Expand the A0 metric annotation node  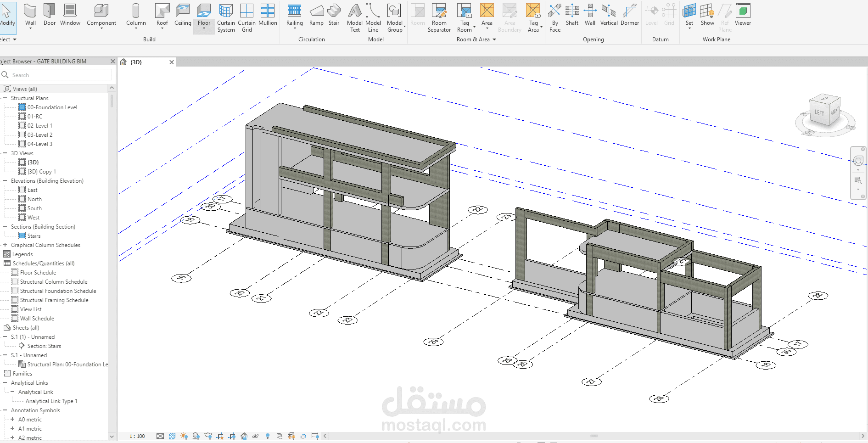point(12,420)
